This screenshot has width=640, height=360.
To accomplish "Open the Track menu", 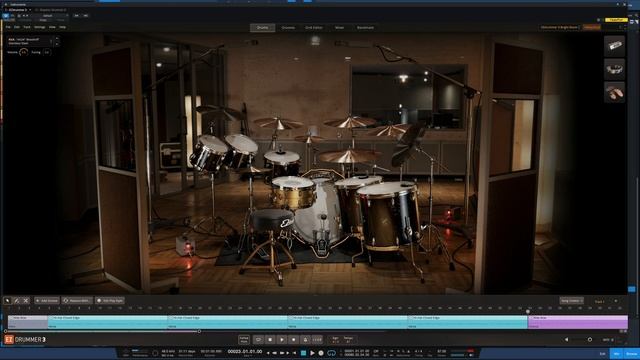I will tap(27, 27).
